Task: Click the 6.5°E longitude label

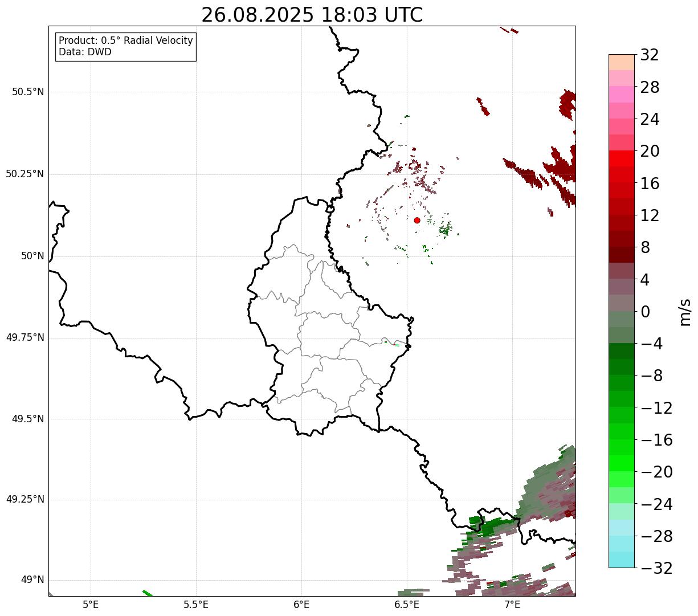Action: (407, 605)
